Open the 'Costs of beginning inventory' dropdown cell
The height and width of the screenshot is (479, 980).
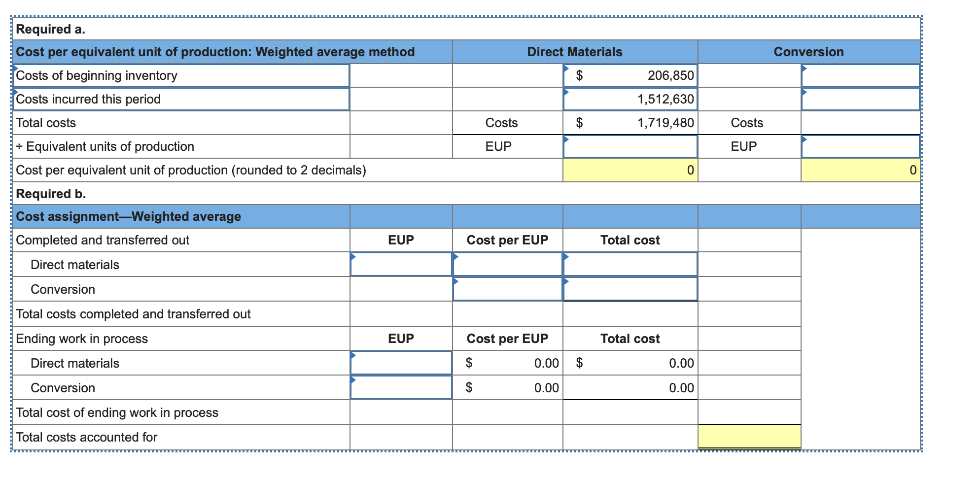pos(181,75)
